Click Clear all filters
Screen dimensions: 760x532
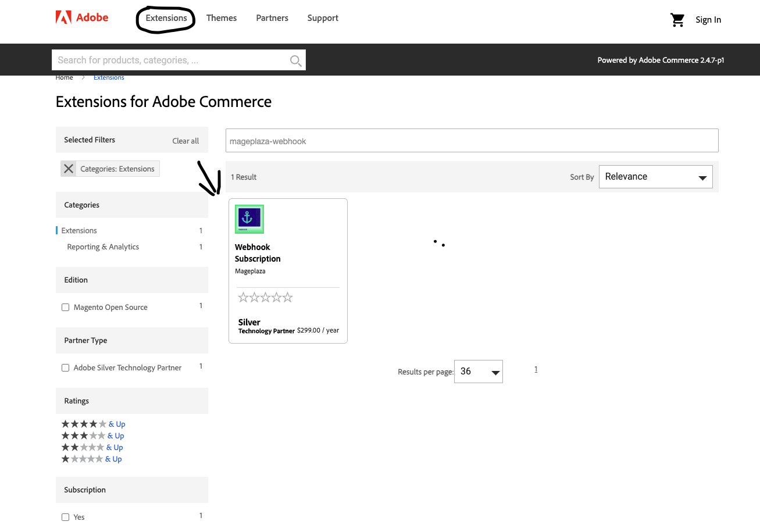coord(185,141)
